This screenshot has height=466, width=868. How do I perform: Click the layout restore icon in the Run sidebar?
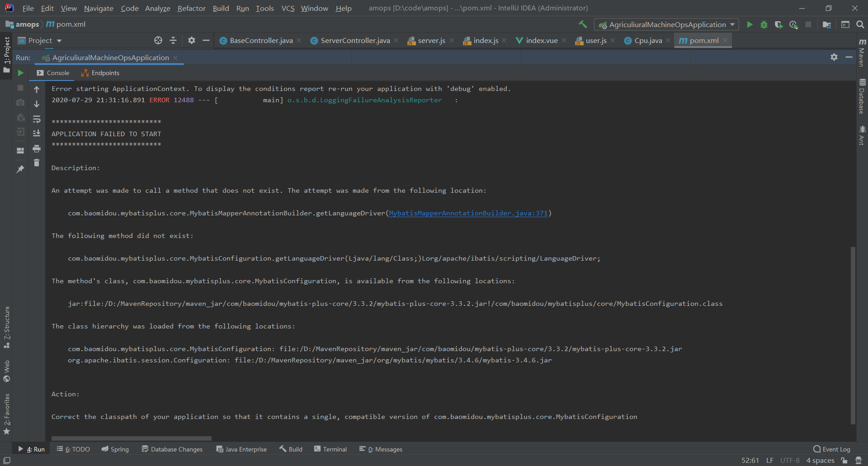tap(20, 151)
